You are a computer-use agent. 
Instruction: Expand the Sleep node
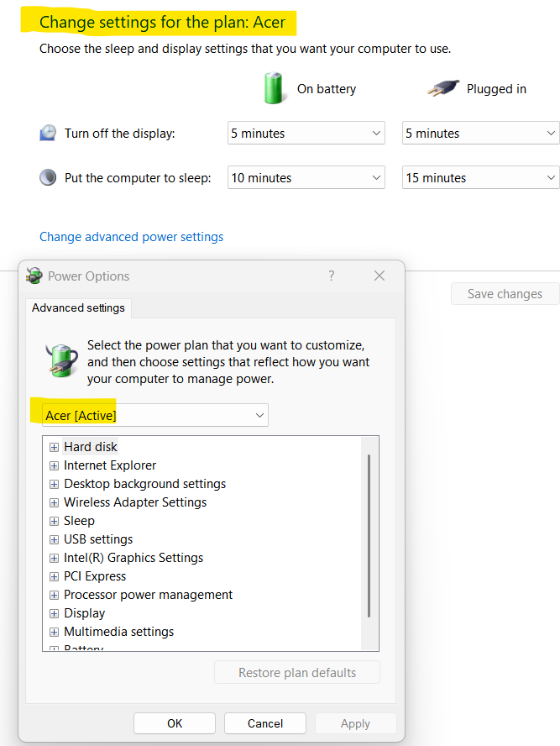[55, 522]
